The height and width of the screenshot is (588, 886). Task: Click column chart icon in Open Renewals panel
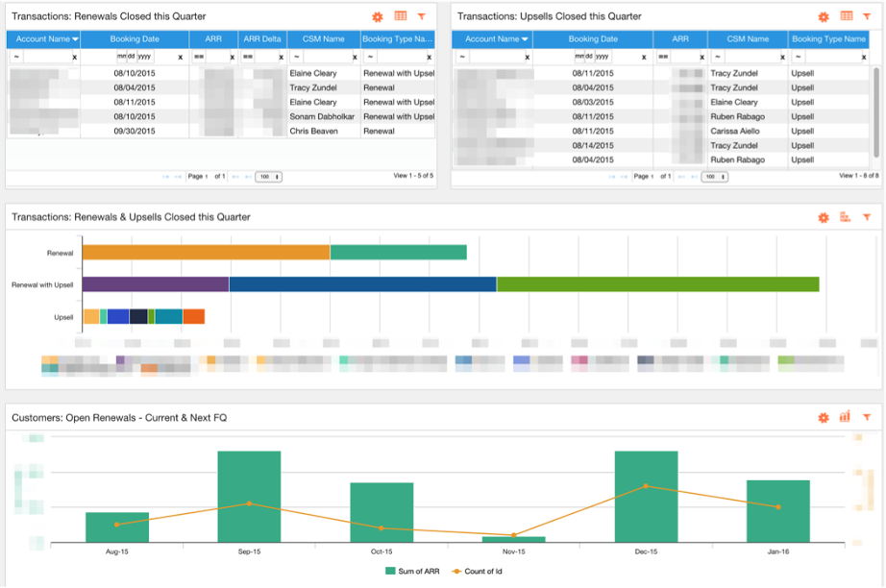coord(846,418)
